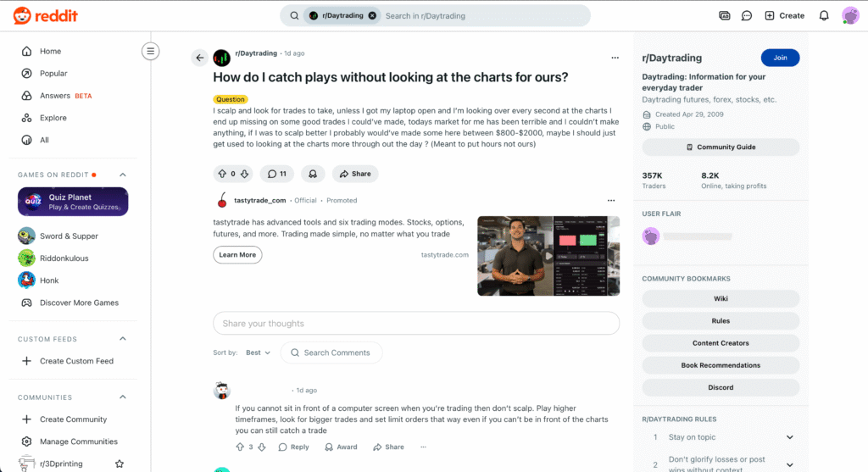Go back using the back arrow
868x472 pixels.
click(200, 58)
